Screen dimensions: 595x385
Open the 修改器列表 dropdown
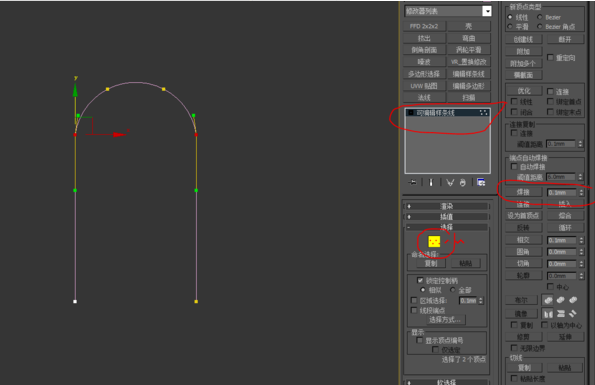coord(487,11)
